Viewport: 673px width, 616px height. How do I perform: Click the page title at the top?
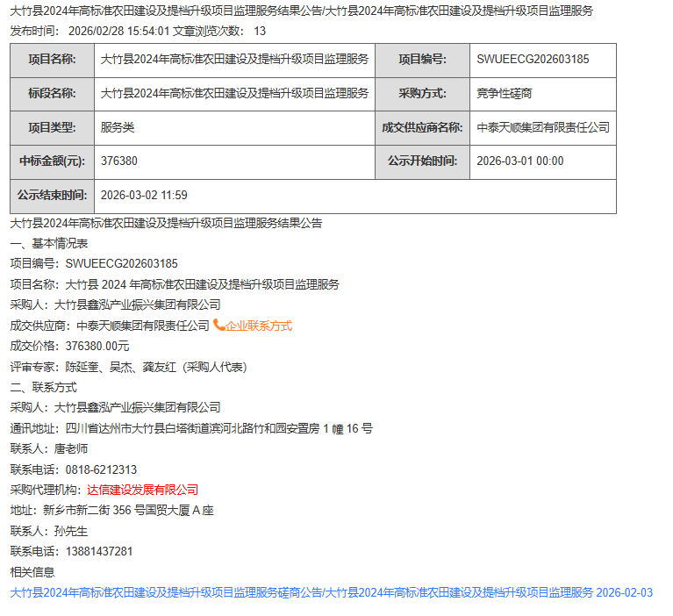tap(301, 11)
